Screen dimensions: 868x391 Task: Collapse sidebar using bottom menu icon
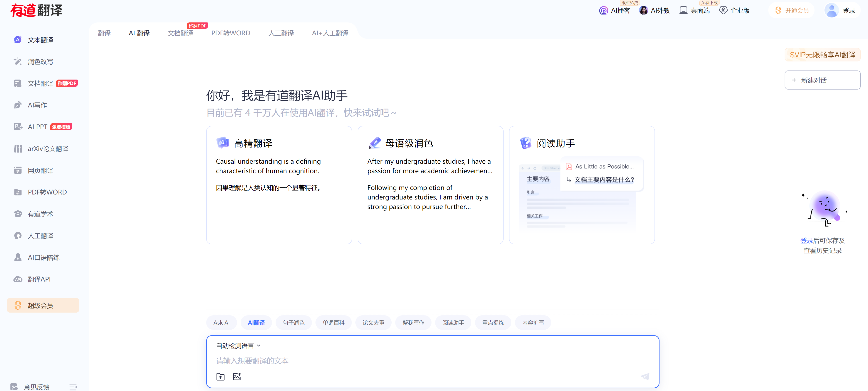pos(73,387)
